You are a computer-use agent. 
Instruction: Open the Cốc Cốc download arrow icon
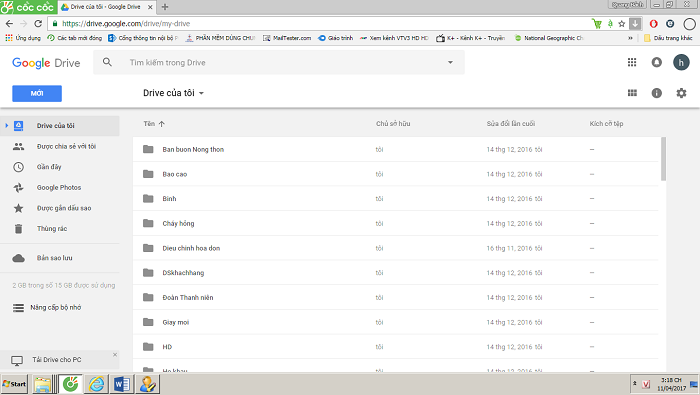coord(635,24)
